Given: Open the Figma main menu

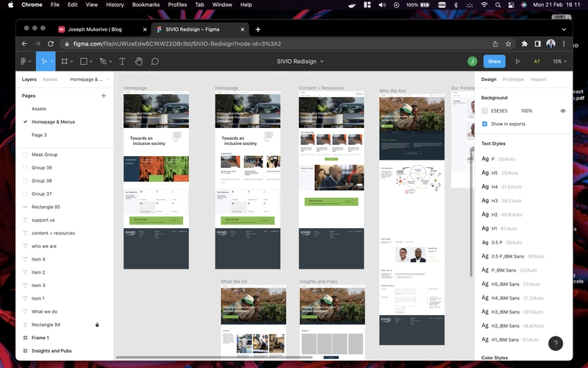Looking at the screenshot, I should coord(24,62).
